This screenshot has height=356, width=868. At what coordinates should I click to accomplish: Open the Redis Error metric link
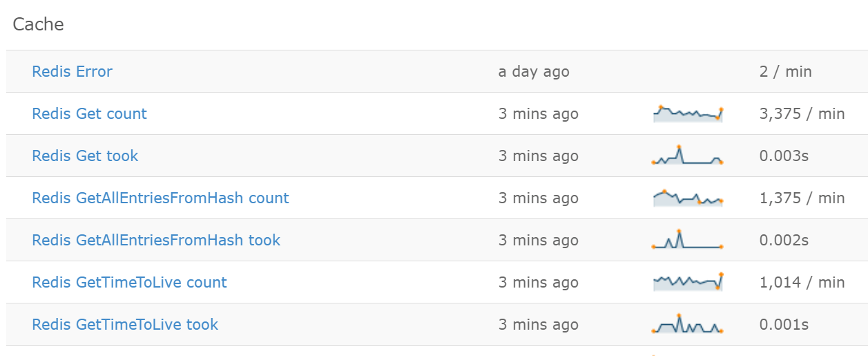pyautogui.click(x=72, y=71)
